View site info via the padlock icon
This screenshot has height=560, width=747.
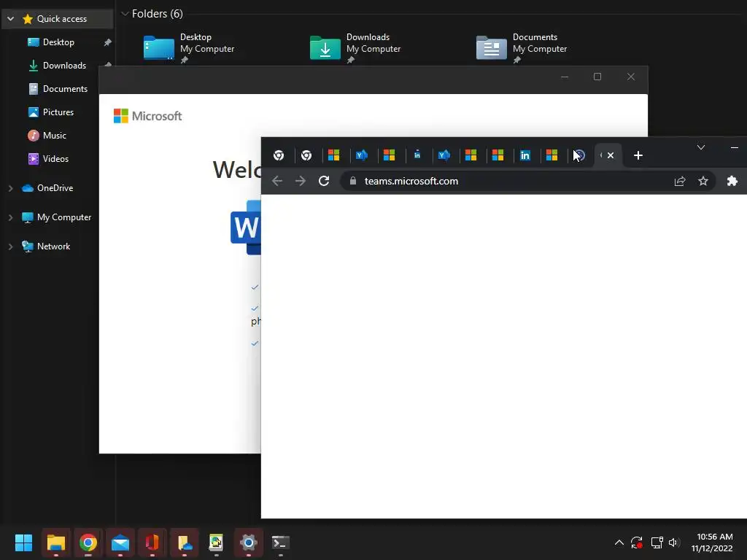(x=353, y=181)
